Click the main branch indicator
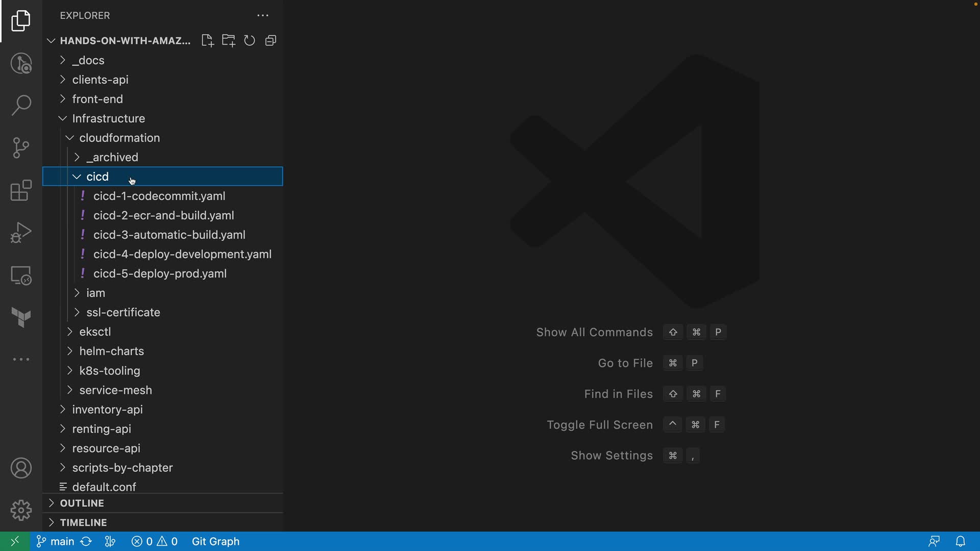This screenshot has height=551, width=980. coord(56,541)
